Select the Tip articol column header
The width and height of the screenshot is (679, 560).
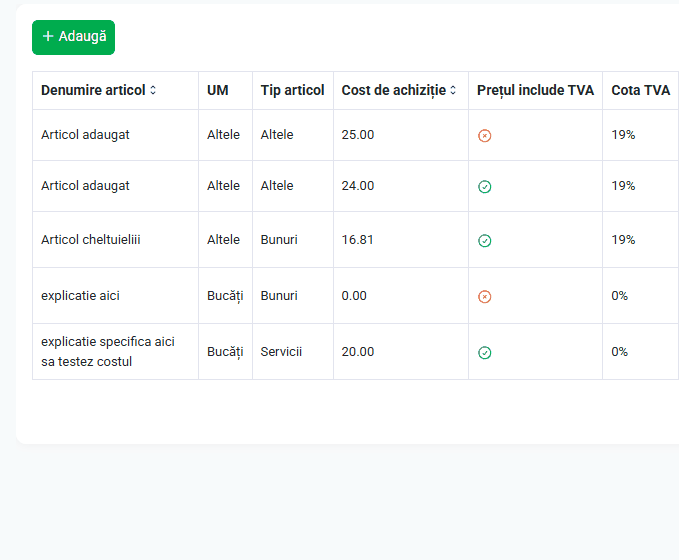[292, 90]
